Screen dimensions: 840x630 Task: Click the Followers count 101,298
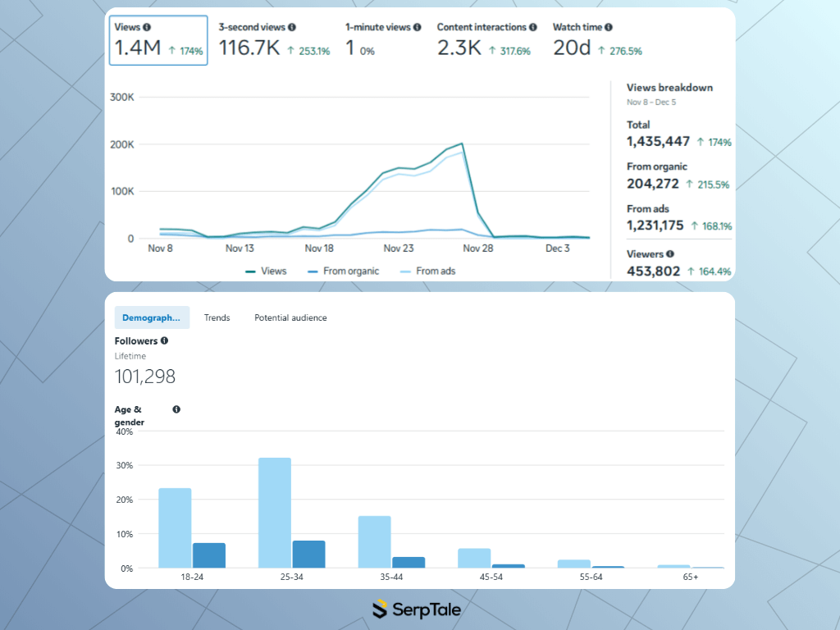[x=144, y=377]
